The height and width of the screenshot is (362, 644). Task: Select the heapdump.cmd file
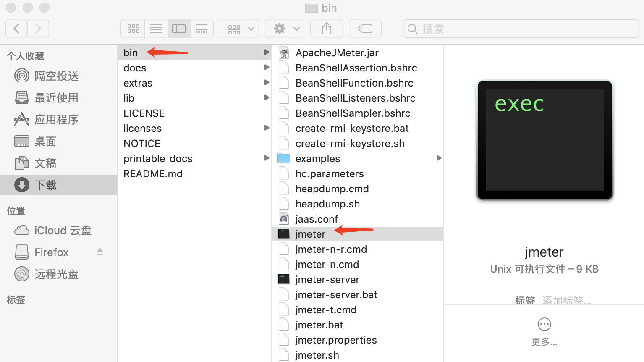coord(358,189)
